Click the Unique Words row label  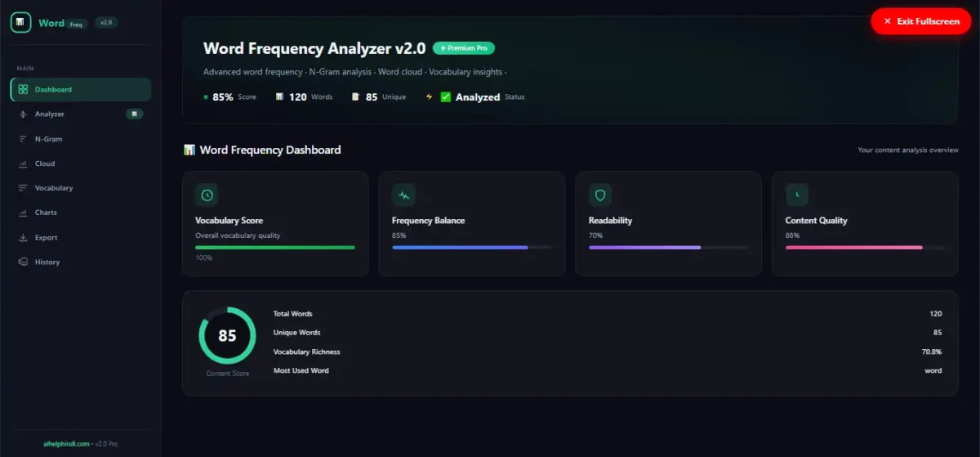(296, 333)
